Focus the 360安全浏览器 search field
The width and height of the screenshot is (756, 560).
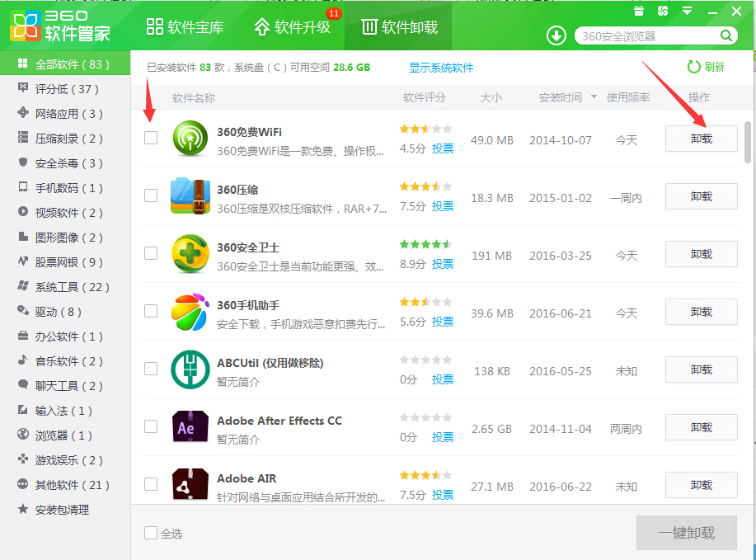coord(649,36)
